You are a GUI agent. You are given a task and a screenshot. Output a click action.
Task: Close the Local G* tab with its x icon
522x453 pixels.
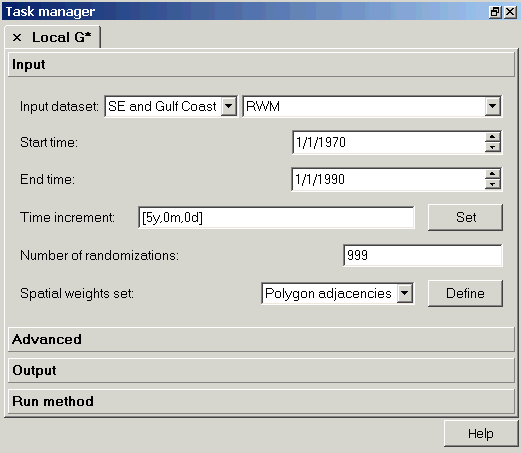[x=17, y=37]
